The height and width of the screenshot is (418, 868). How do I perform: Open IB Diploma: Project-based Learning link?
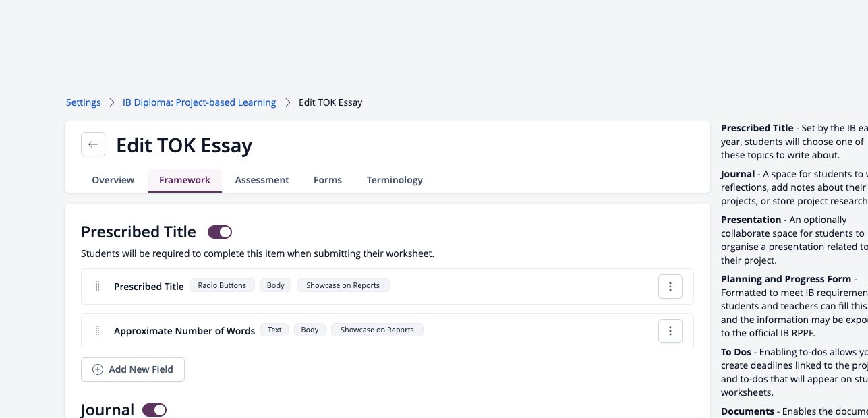(199, 102)
